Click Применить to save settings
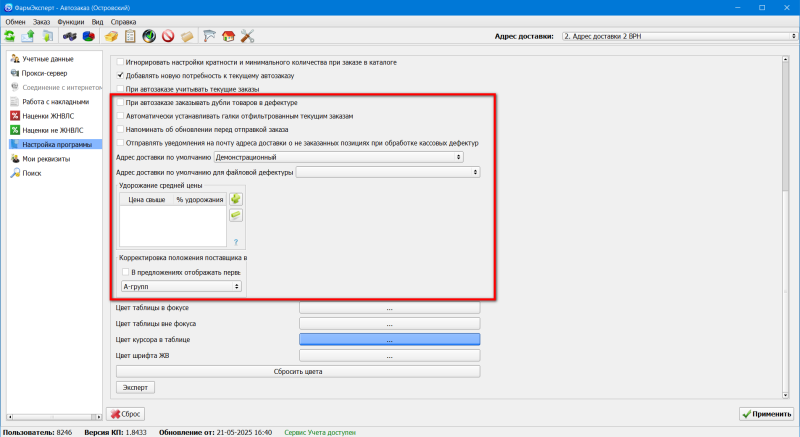 767,414
